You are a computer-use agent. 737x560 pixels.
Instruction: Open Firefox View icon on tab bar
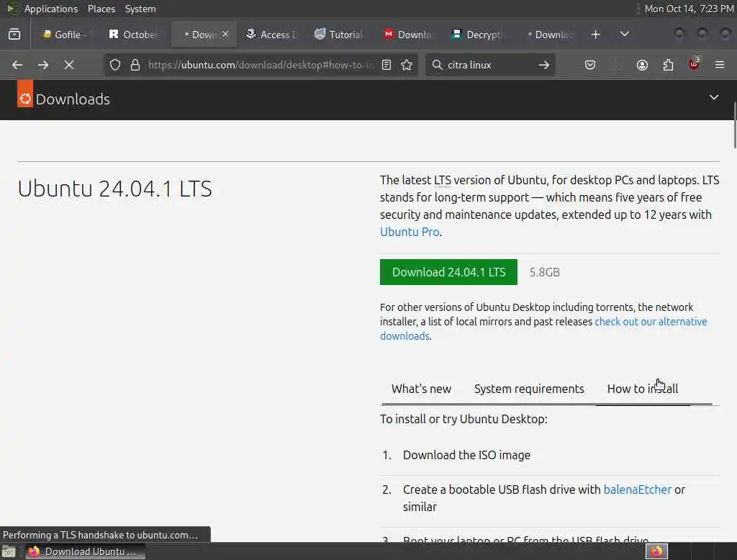tap(14, 35)
